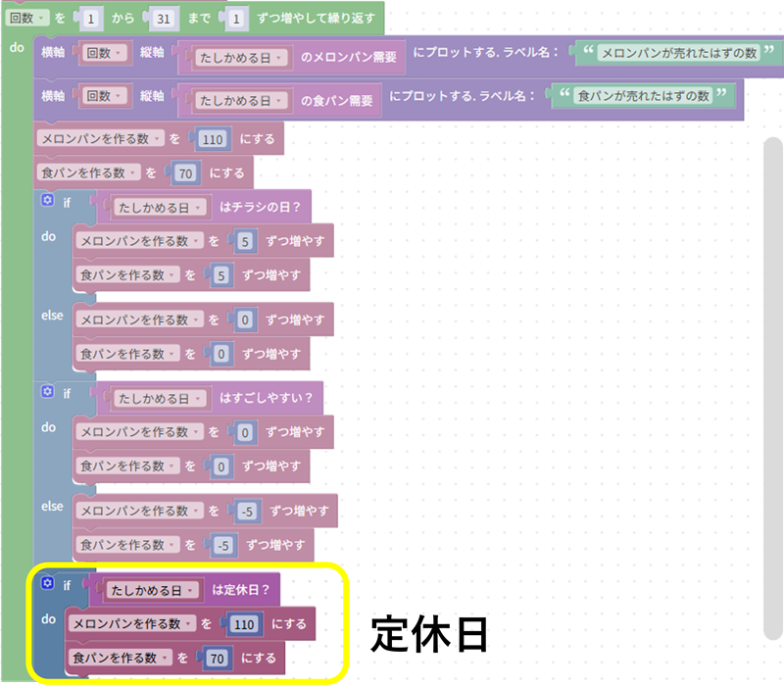This screenshot has width=784, height=686.
Task: Click the gear icon on the チラシの日 if block
Action: 46,200
